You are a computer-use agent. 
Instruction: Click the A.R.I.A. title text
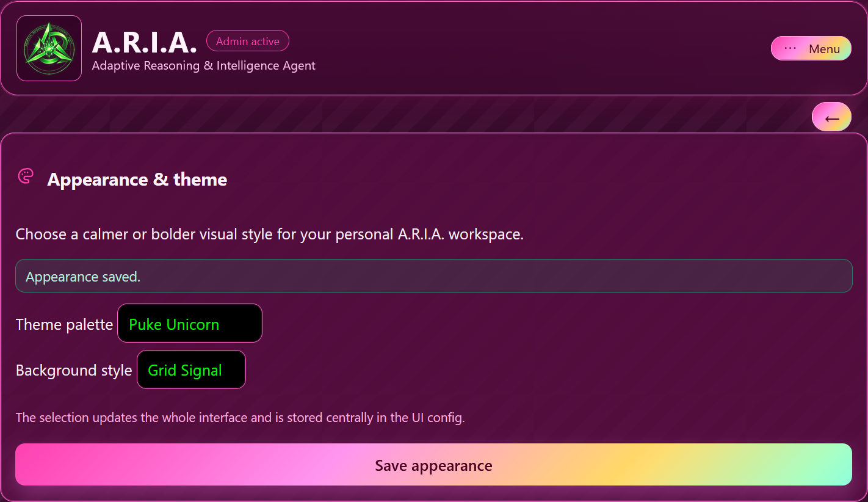[145, 42]
